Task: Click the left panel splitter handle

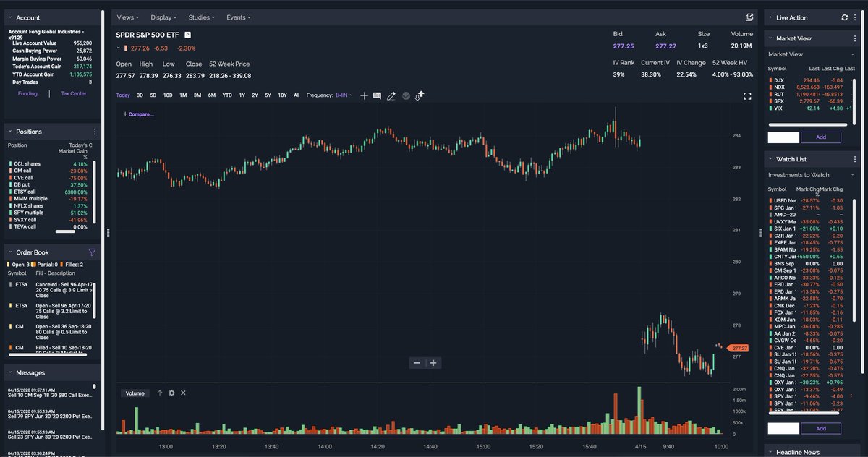Action: (x=108, y=233)
